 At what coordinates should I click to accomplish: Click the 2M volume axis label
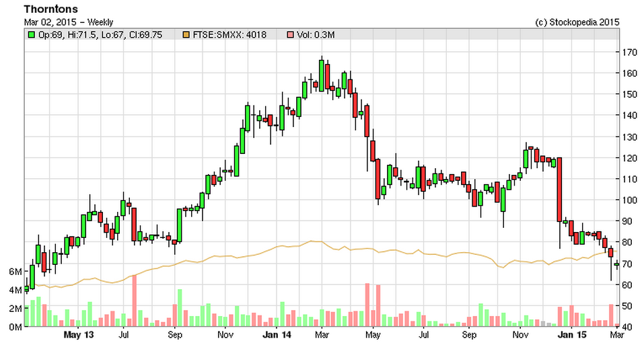pos(15,309)
